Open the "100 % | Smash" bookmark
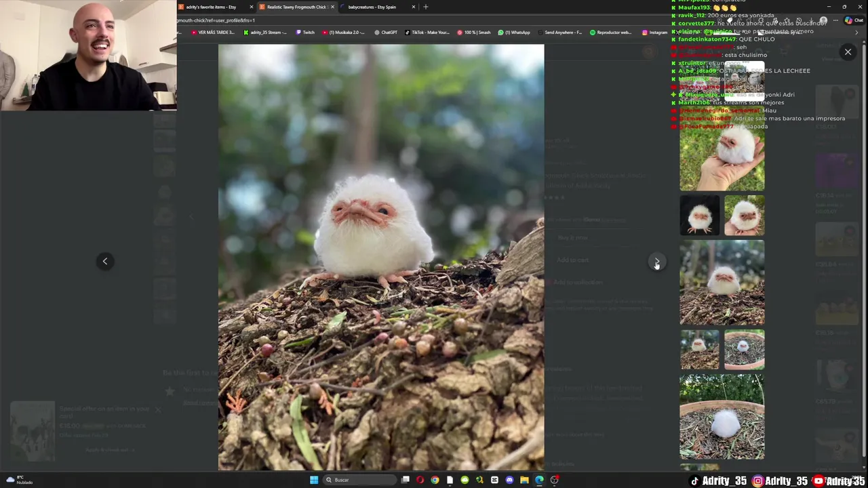868x488 pixels. click(474, 33)
